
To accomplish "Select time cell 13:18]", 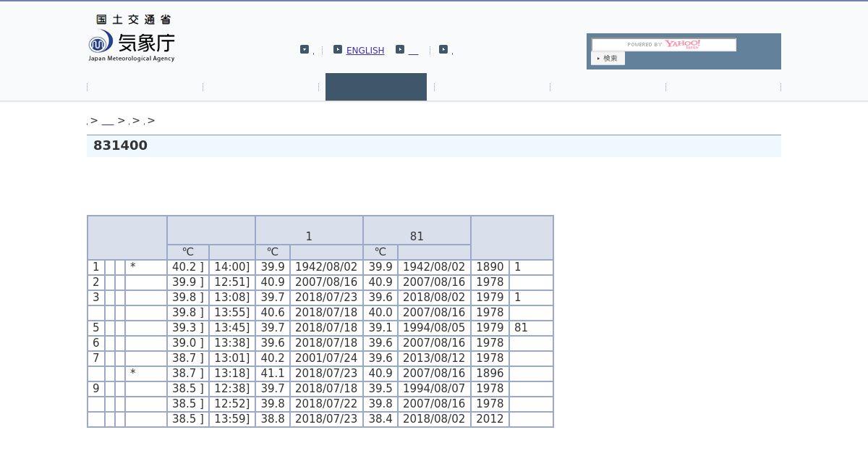I will 232,373.
